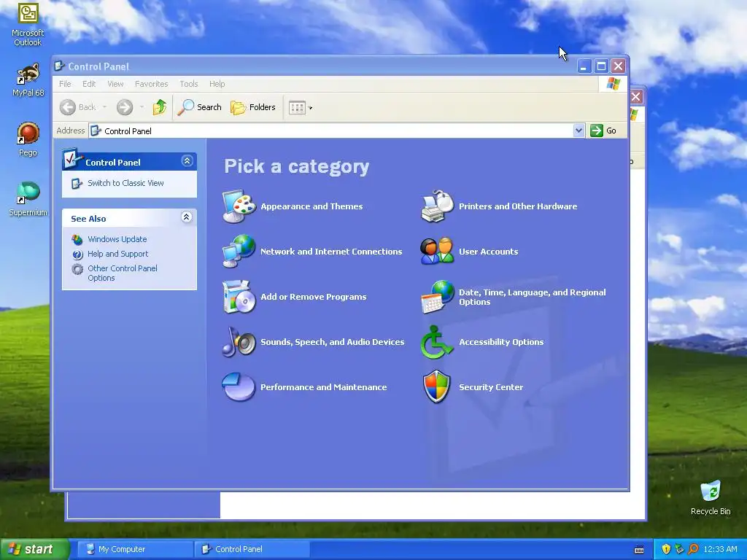Image resolution: width=747 pixels, height=560 pixels.
Task: Open the File menu
Action: click(65, 84)
